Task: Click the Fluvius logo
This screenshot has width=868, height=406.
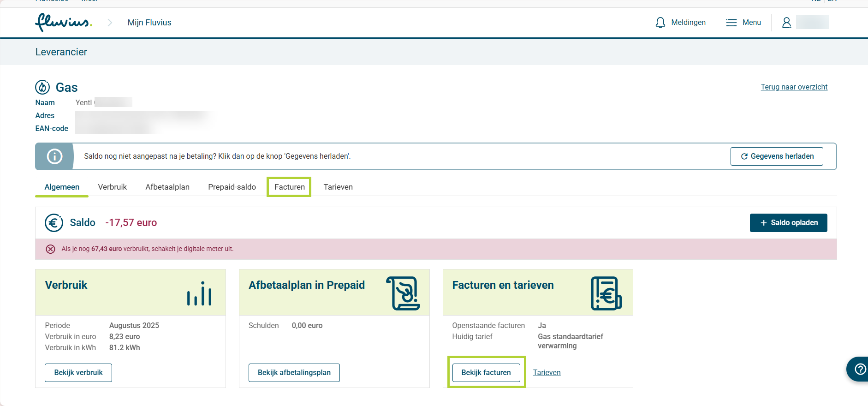Action: tap(64, 22)
